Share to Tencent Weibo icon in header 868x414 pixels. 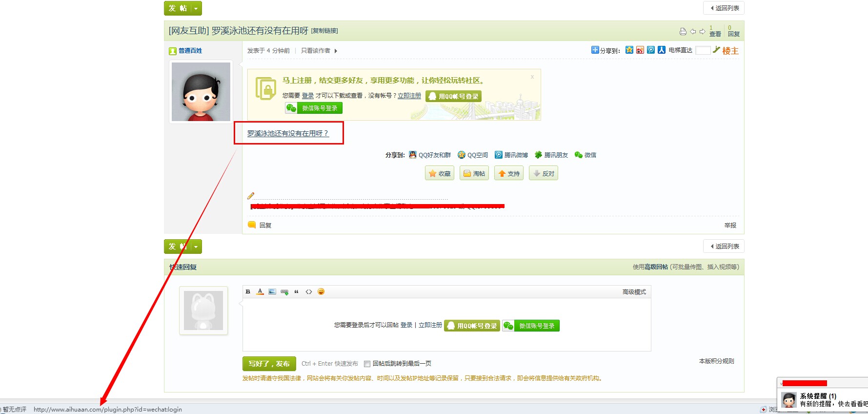[651, 50]
